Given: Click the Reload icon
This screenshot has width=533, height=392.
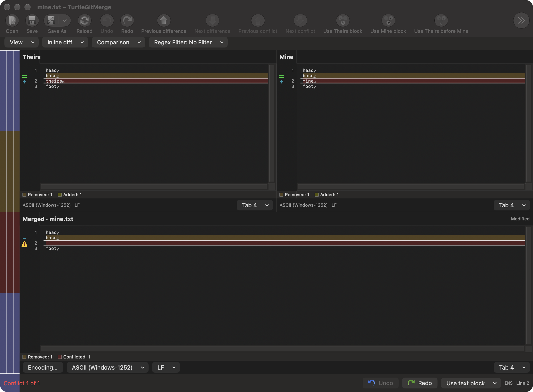Looking at the screenshot, I should pos(85,20).
